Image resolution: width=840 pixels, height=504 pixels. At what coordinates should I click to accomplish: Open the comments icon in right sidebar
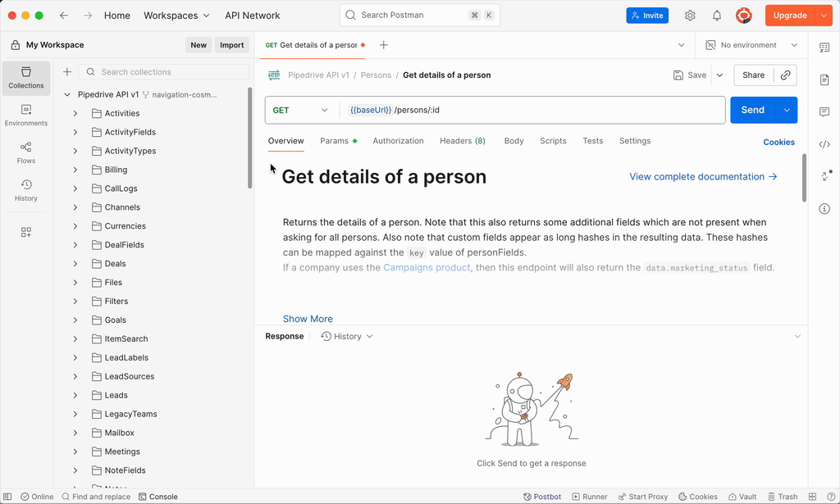point(824,111)
